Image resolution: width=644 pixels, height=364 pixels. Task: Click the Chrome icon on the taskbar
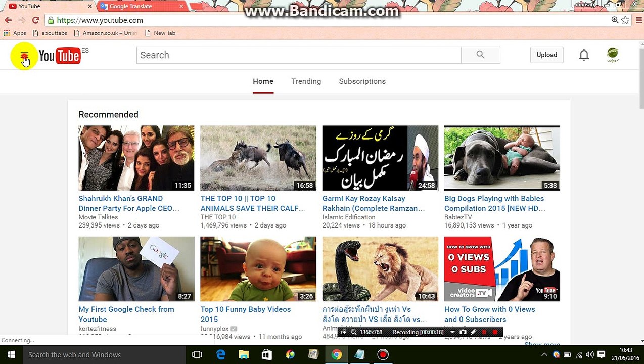point(336,355)
